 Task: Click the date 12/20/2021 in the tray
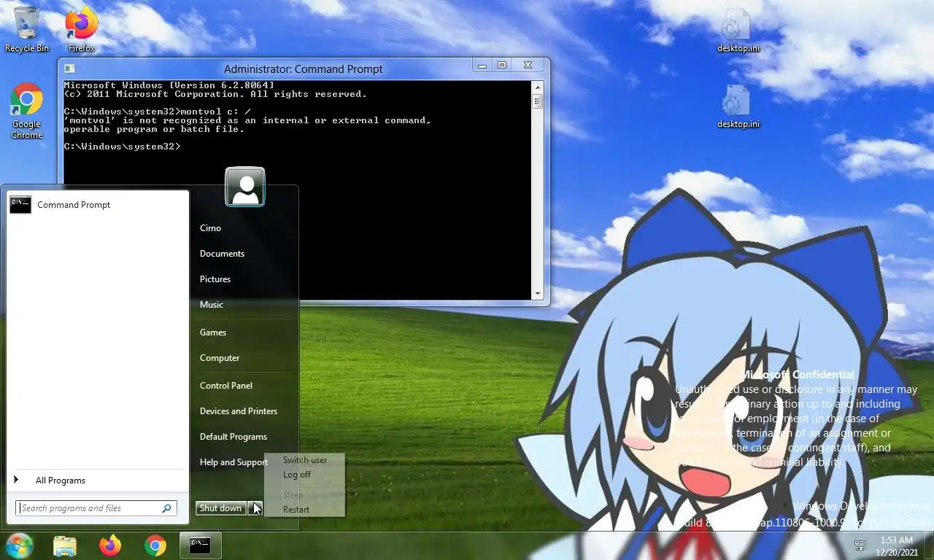896,552
